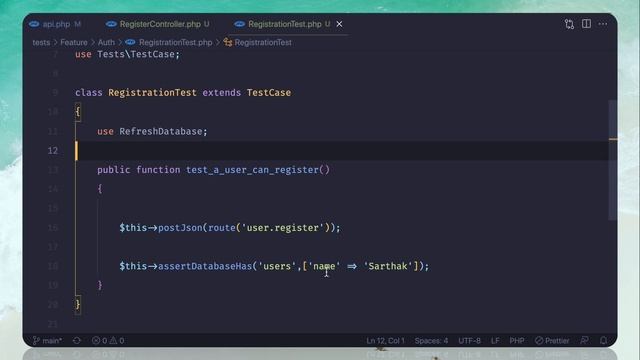Change LF end-of-line sequence
Viewport: 640px width, 360px height.
click(495, 340)
